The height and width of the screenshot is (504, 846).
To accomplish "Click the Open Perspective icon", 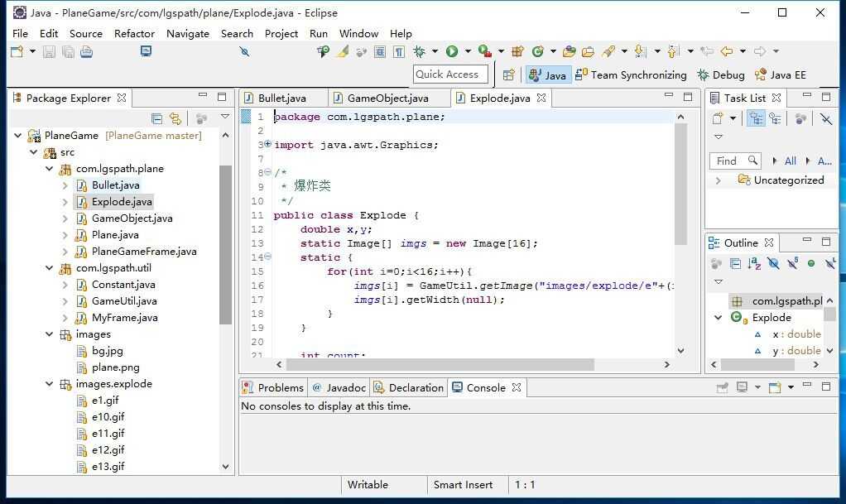I will (508, 74).
